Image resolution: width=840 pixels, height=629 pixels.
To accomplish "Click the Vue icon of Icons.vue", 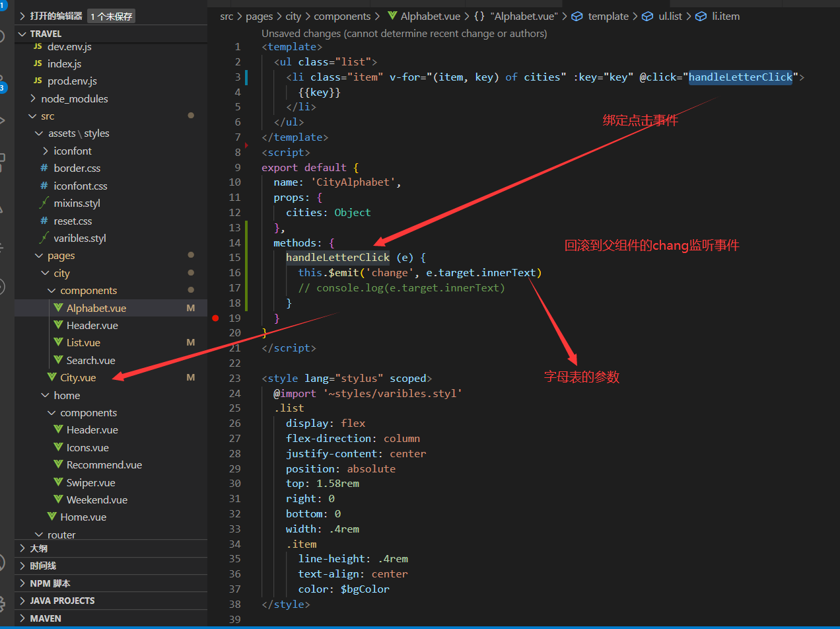I will click(x=59, y=448).
